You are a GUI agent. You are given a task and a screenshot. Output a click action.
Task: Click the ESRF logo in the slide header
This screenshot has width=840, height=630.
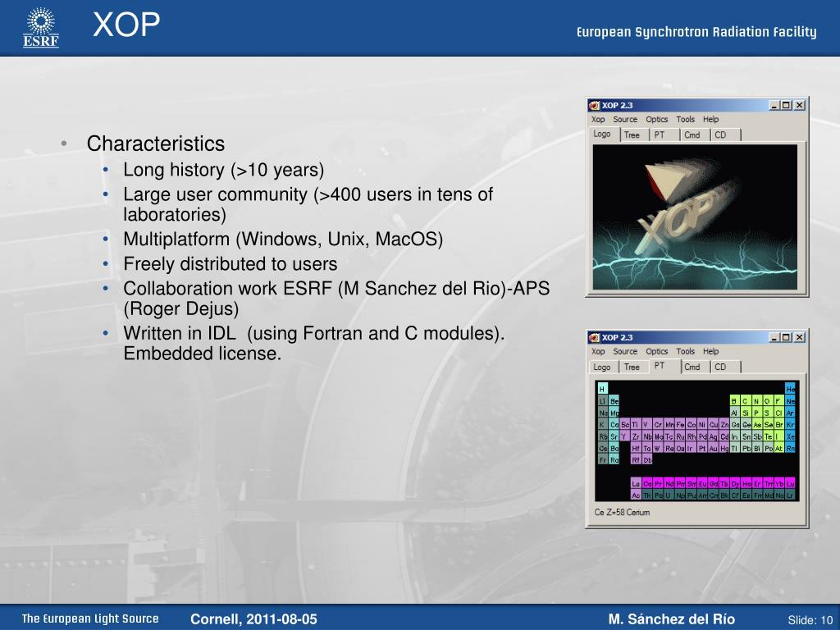coord(41,27)
